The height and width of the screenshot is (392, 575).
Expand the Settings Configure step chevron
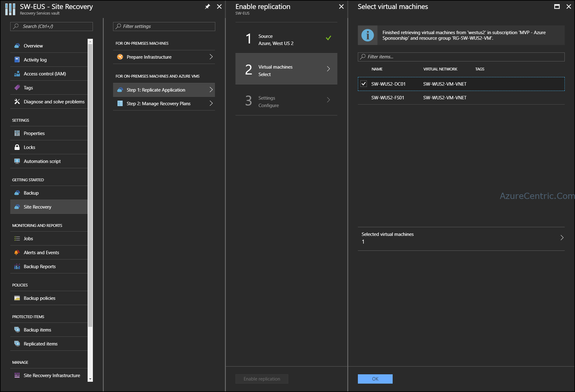[x=328, y=100]
